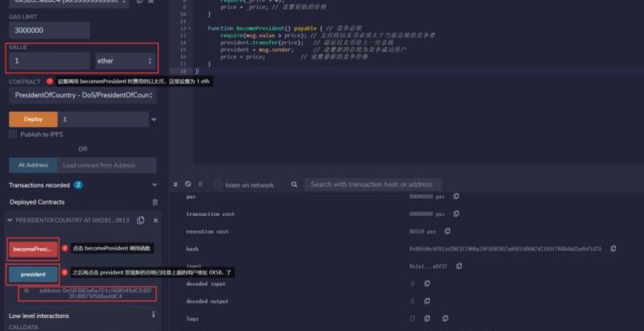
Task: Click the decoded output label
Action: pyautogui.click(x=208, y=301)
